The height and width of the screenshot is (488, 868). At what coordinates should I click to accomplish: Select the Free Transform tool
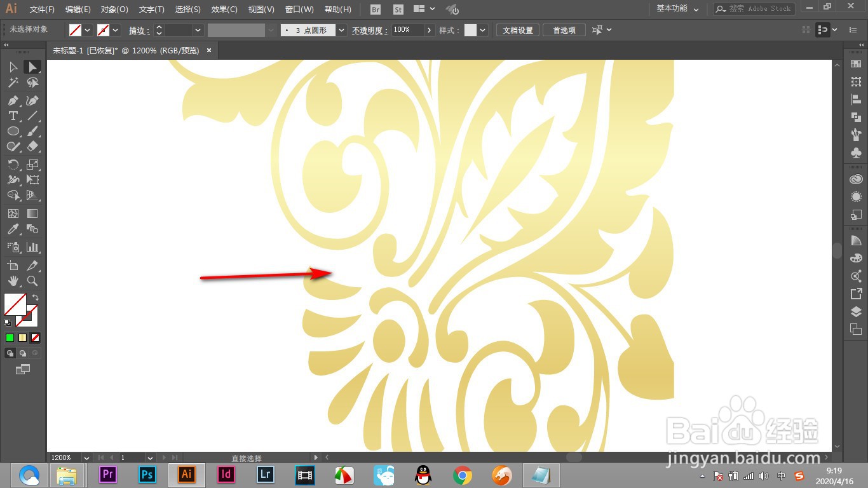tap(32, 180)
